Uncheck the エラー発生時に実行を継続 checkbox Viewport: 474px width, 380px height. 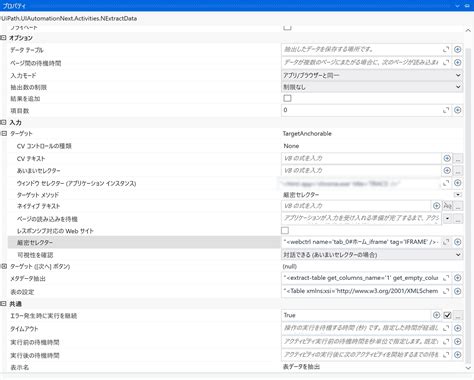[x=447, y=315]
